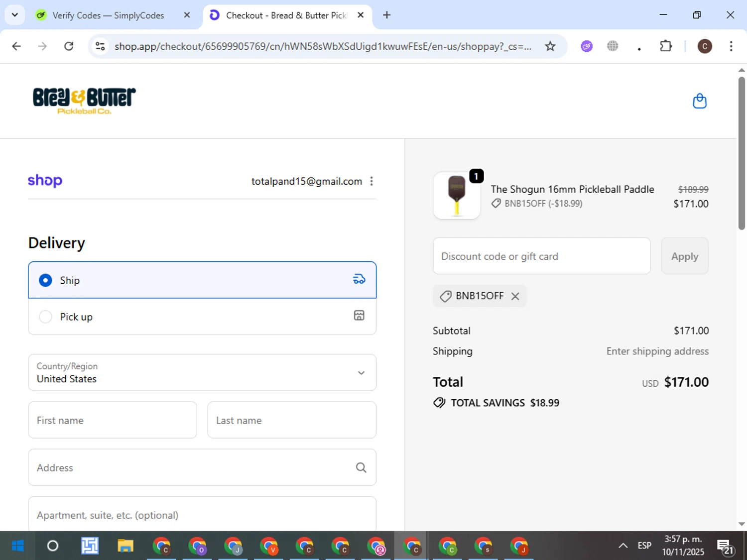747x560 pixels.
Task: Click the Discount code or gift card field
Action: tap(542, 256)
